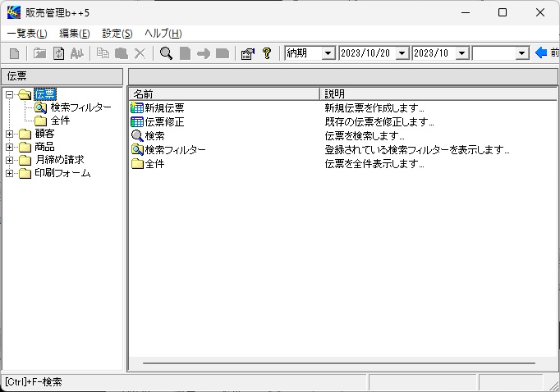Click the new document toolbar icon

pyautogui.click(x=14, y=53)
